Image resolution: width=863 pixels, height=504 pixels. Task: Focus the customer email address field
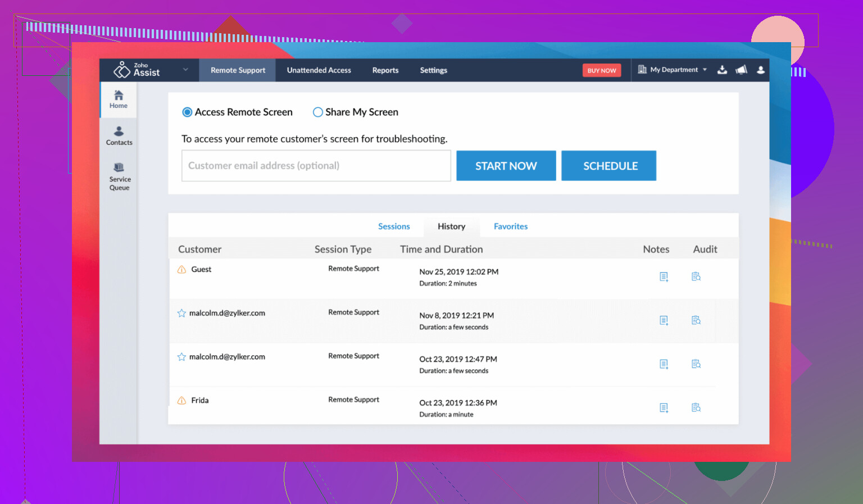[316, 166]
